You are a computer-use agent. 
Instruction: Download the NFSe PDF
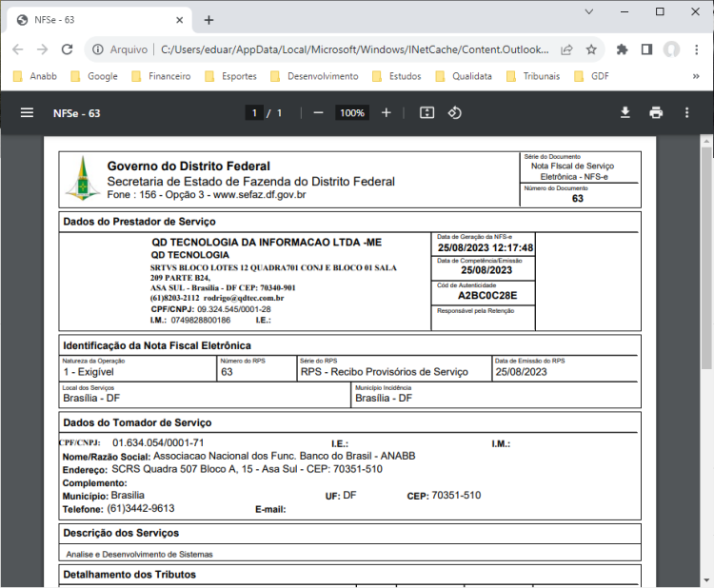(x=625, y=112)
